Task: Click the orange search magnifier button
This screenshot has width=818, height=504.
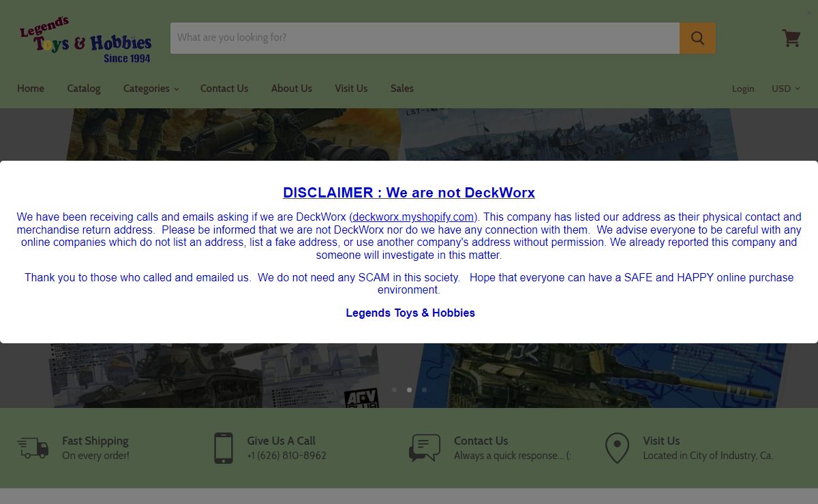Action: [x=697, y=38]
